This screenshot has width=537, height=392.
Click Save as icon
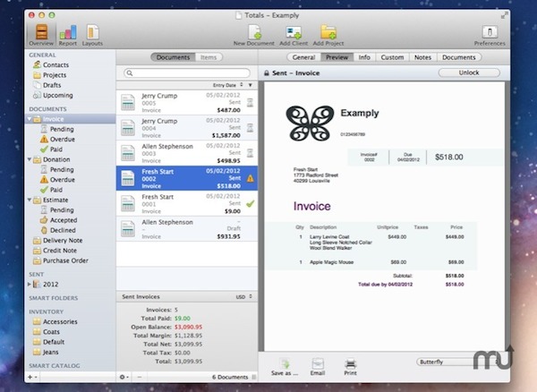tap(285, 367)
